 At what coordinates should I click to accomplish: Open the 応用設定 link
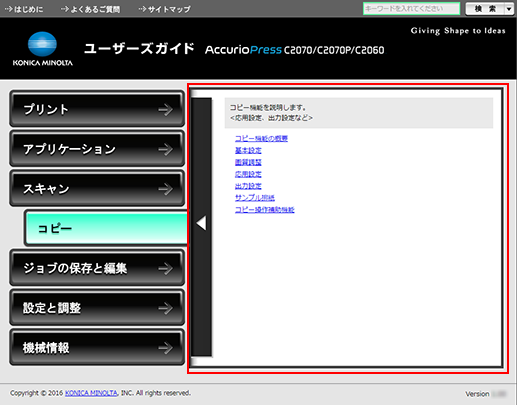[x=248, y=174]
